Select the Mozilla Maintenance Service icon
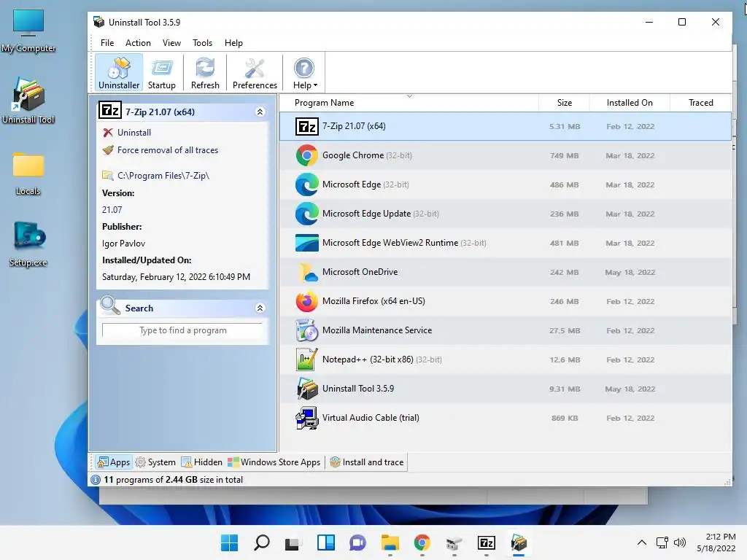The height and width of the screenshot is (560, 747). click(307, 330)
